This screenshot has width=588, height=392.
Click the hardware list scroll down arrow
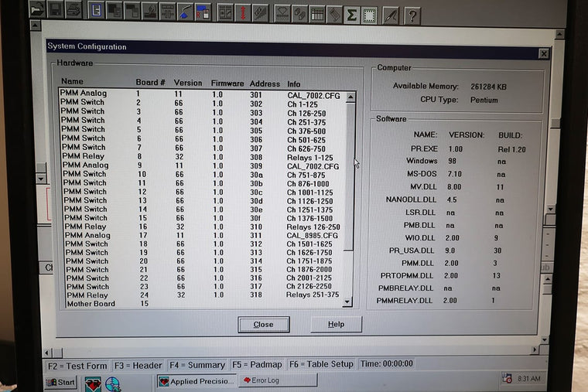coord(347,302)
